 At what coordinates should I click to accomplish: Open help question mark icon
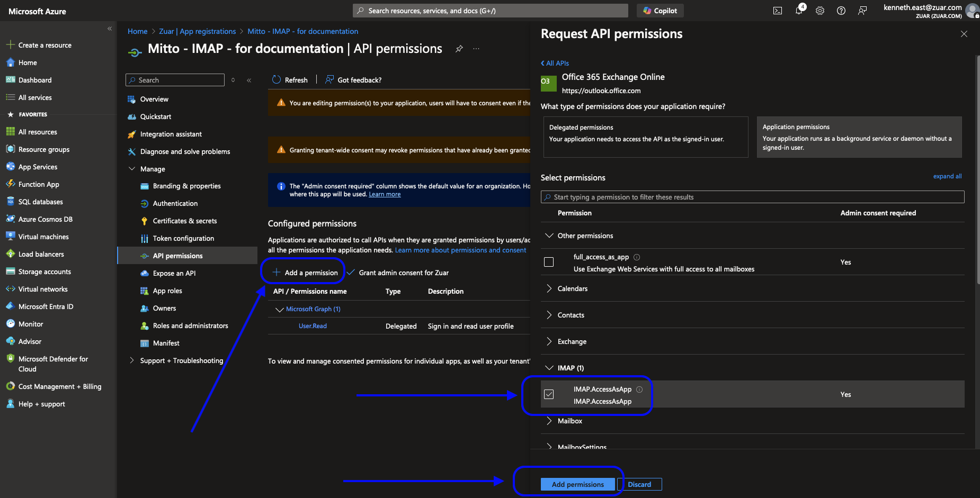pyautogui.click(x=841, y=11)
